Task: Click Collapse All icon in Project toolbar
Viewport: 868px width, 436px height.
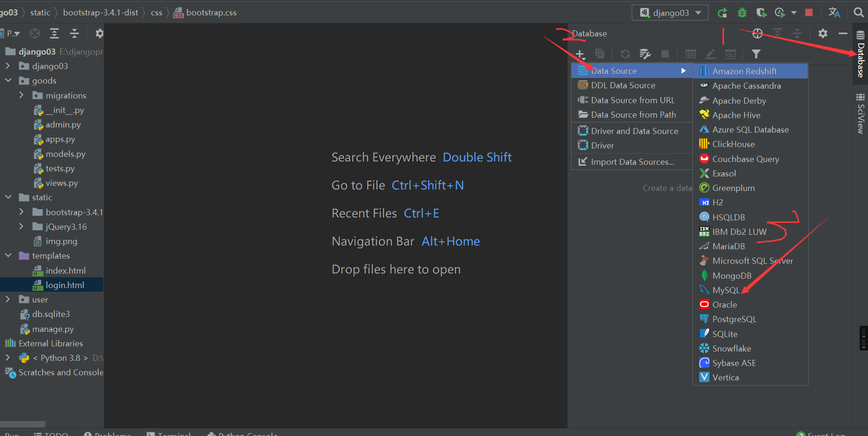Action: pyautogui.click(x=74, y=33)
